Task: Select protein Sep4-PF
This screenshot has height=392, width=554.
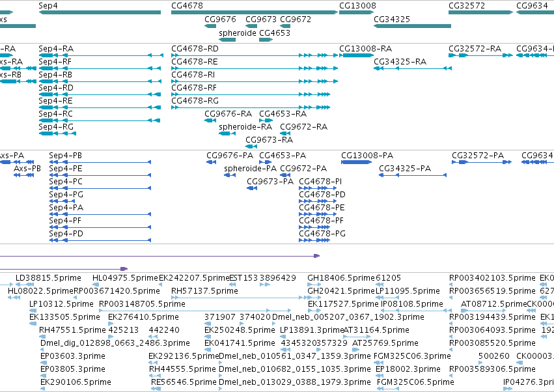Action: (x=65, y=221)
